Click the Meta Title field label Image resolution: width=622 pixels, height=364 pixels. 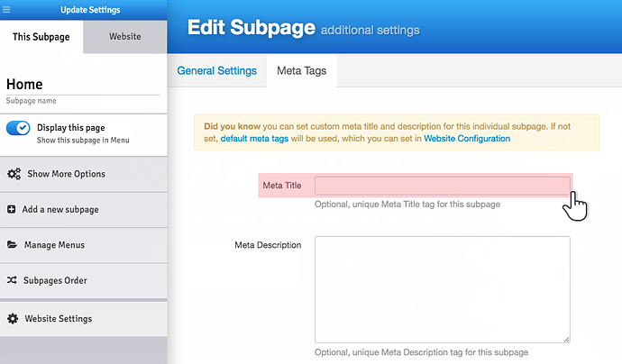[x=281, y=186]
